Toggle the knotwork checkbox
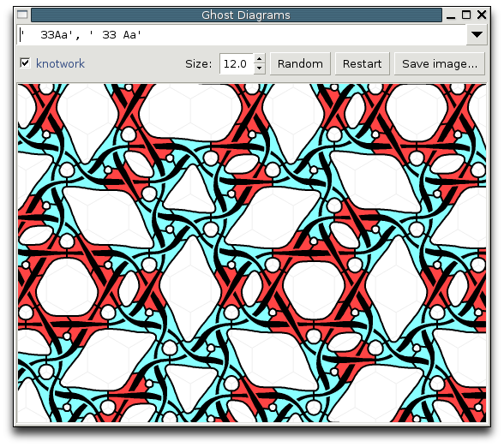 25,63
